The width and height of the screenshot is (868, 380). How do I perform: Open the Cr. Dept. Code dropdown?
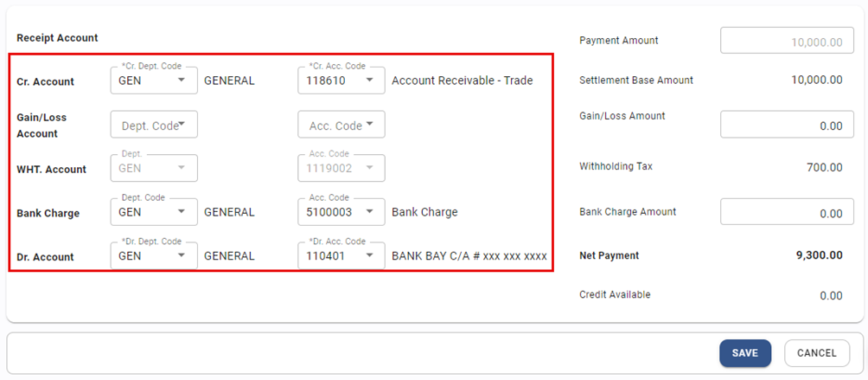coord(182,81)
